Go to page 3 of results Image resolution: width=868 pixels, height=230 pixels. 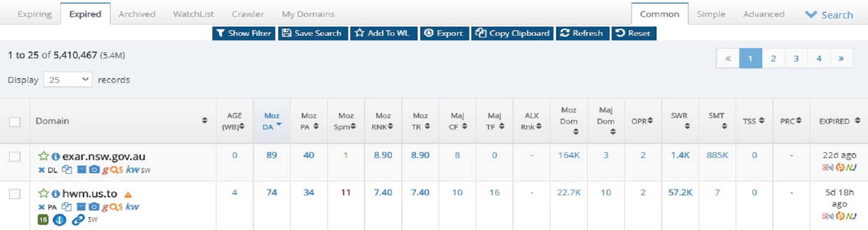(795, 58)
